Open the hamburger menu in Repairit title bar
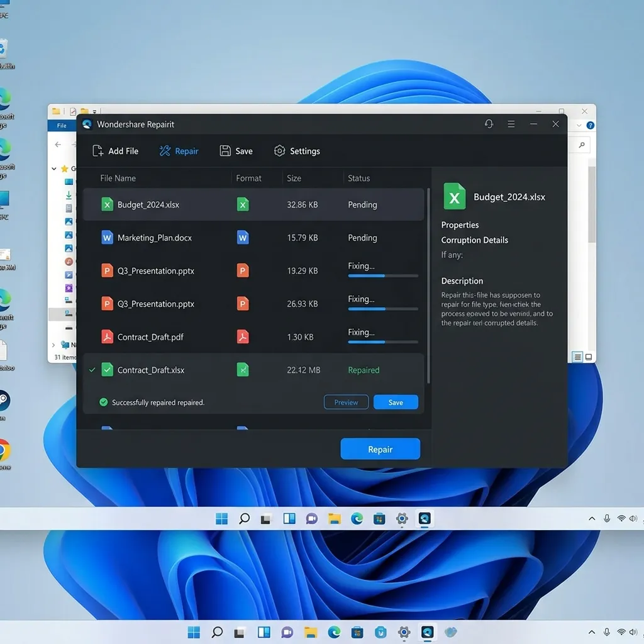 (x=511, y=124)
